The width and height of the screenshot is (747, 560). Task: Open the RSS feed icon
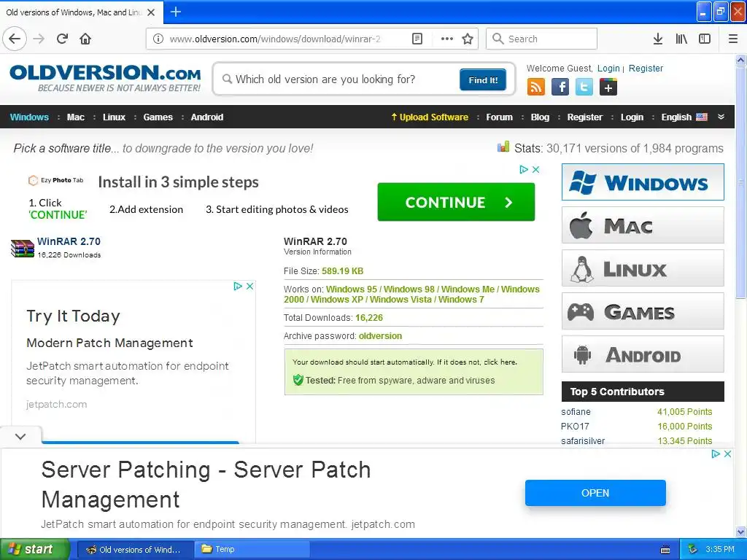tap(536, 87)
